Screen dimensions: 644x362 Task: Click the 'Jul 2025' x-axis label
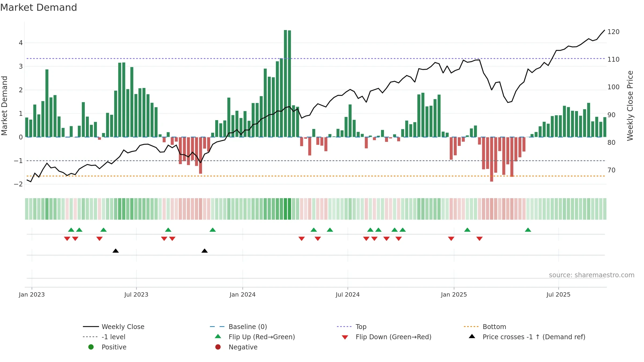tap(558, 294)
